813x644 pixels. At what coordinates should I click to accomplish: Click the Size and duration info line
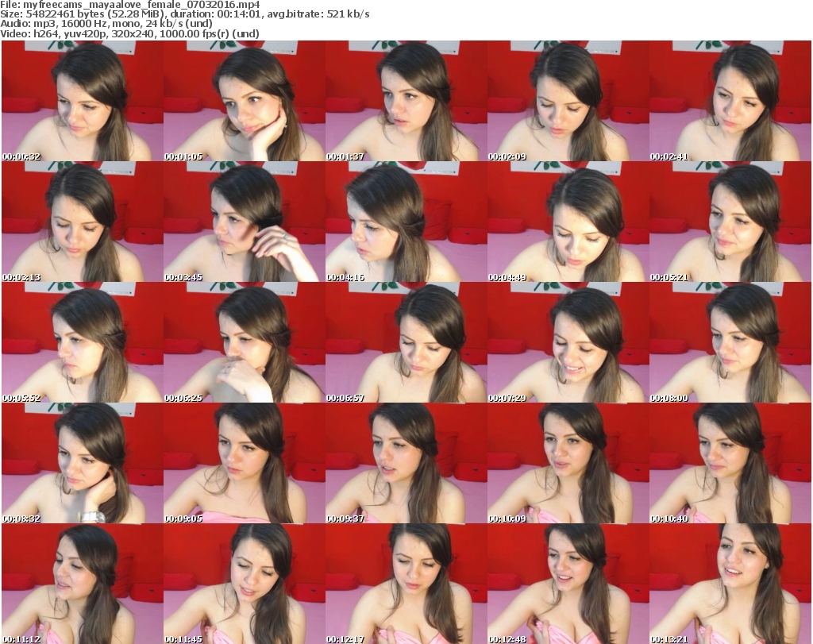(x=184, y=14)
